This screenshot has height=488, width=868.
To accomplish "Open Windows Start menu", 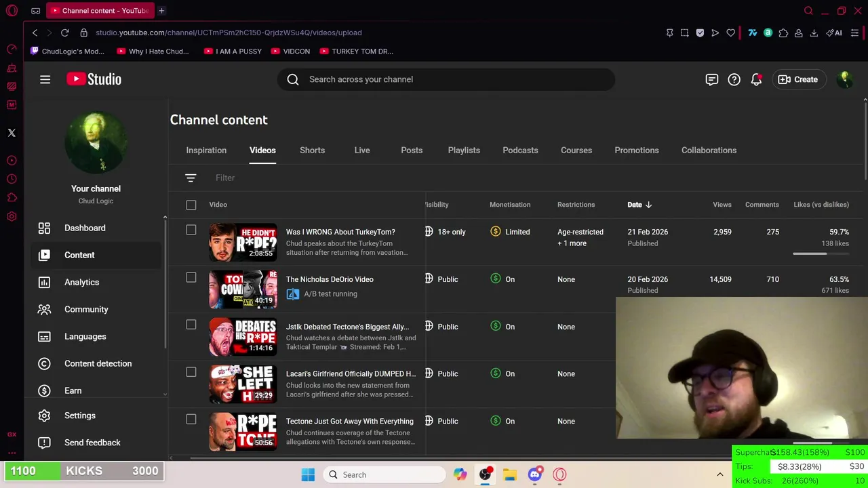I will [x=308, y=474].
